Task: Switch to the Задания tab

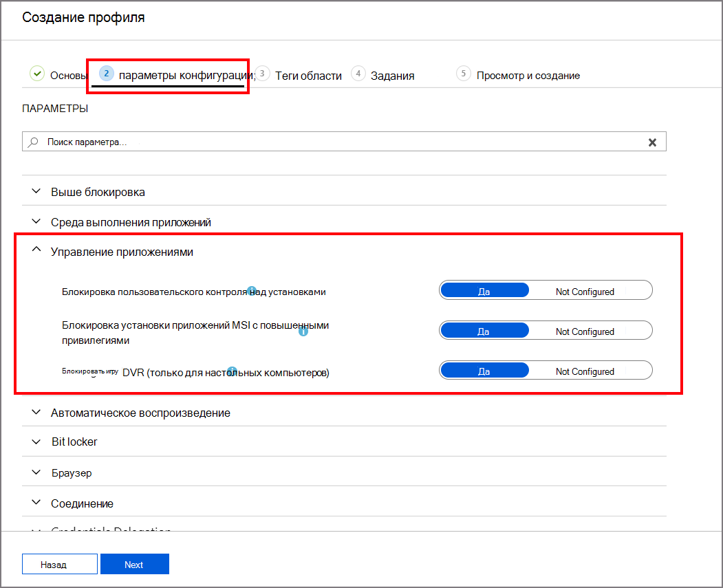Action: pyautogui.click(x=392, y=76)
